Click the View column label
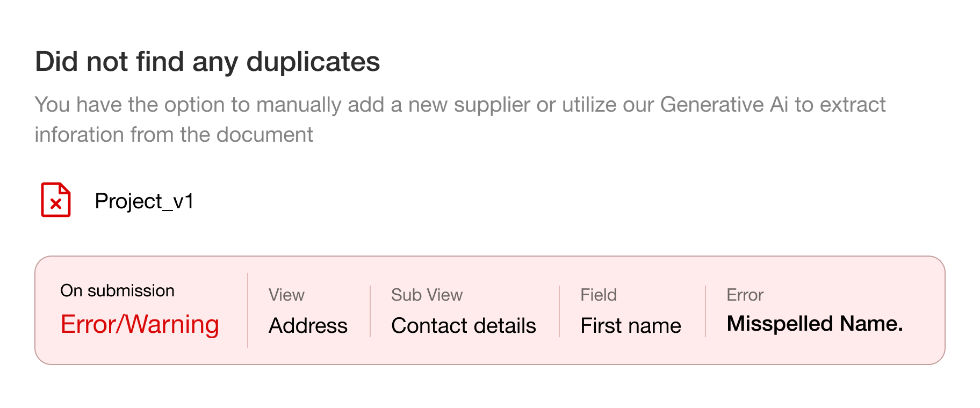980x408 pixels. coord(286,295)
